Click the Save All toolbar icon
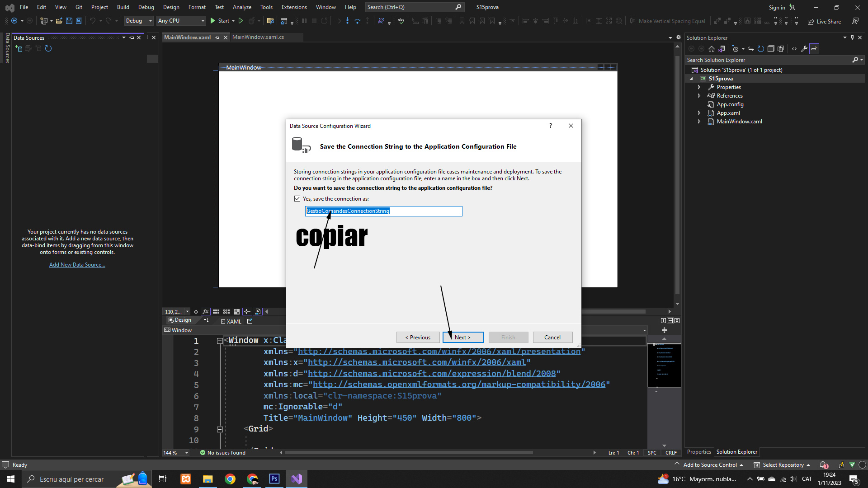 tap(79, 21)
